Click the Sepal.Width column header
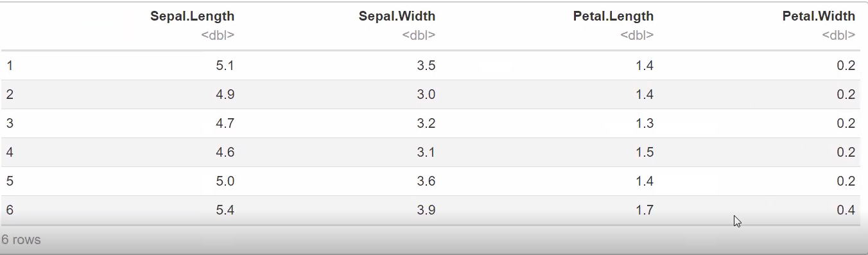868x255 pixels. [397, 16]
